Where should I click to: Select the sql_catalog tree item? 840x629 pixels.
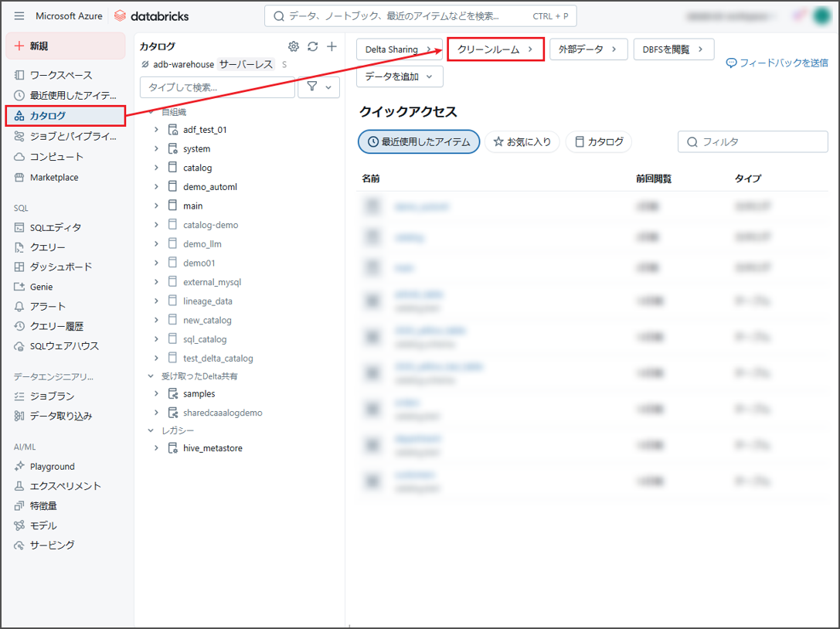[205, 339]
